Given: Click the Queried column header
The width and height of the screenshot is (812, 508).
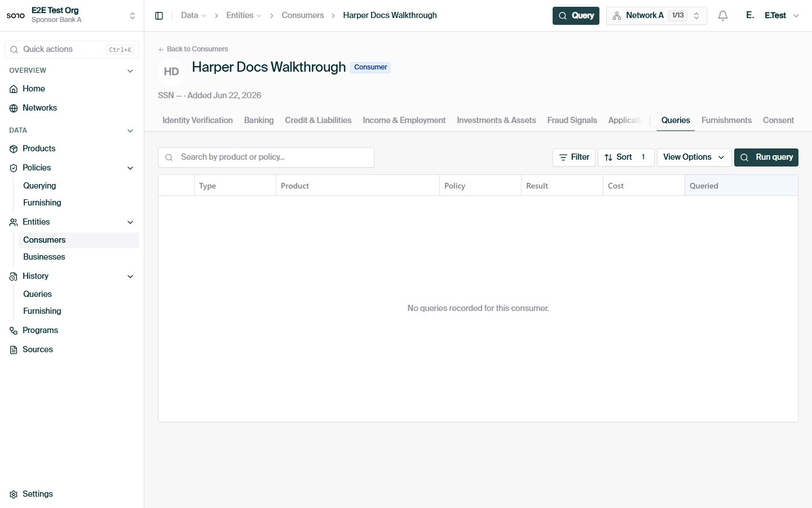Looking at the screenshot, I should point(742,186).
